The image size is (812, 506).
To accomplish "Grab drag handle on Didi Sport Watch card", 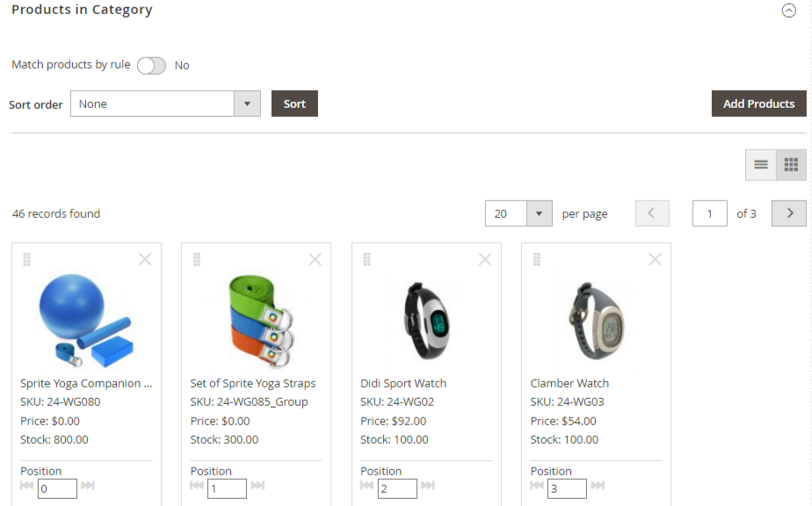I will [366, 259].
